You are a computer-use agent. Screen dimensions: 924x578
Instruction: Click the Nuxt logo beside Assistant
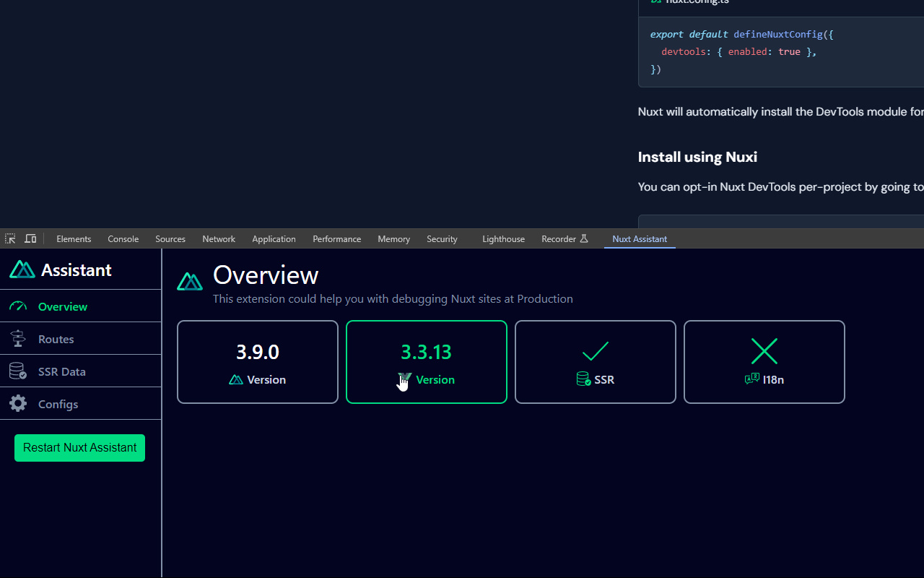[22, 269]
